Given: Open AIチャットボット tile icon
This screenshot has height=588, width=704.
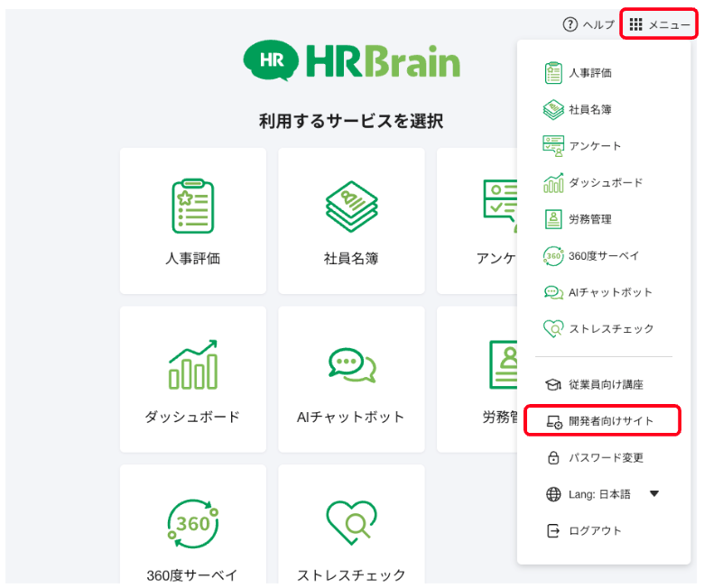Looking at the screenshot, I should click(351, 364).
